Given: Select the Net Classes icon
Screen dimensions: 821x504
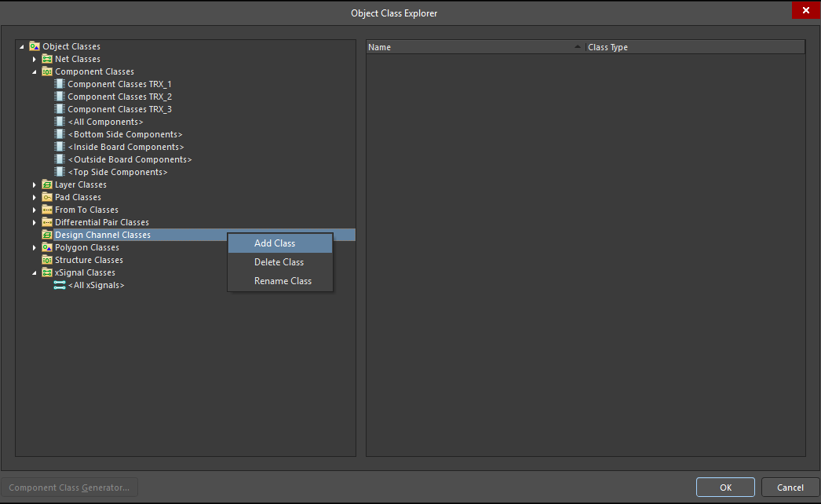Looking at the screenshot, I should point(46,58).
